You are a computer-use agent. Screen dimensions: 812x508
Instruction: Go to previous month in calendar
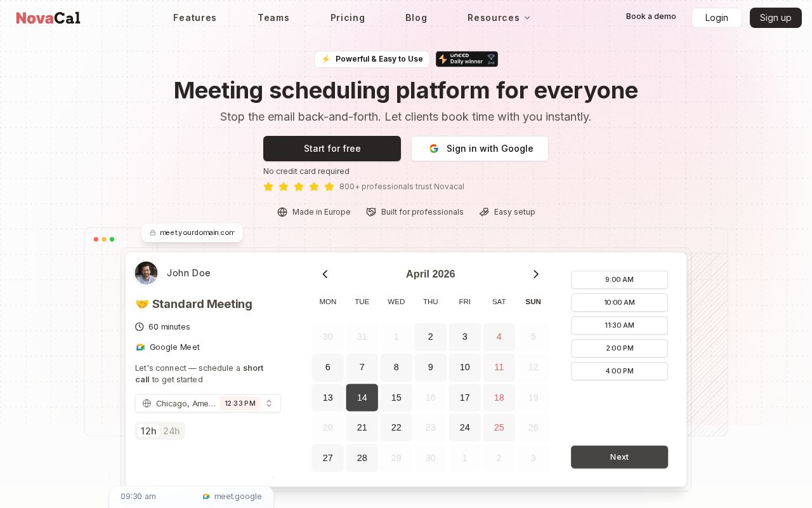click(325, 274)
